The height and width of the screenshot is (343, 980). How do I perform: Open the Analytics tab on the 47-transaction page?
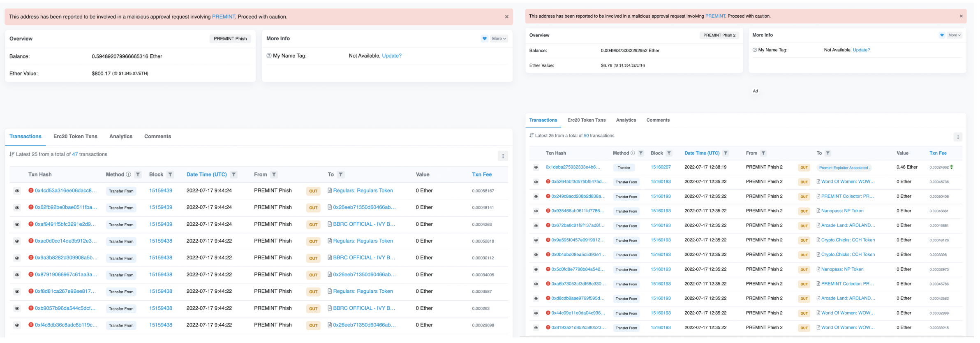(x=121, y=137)
